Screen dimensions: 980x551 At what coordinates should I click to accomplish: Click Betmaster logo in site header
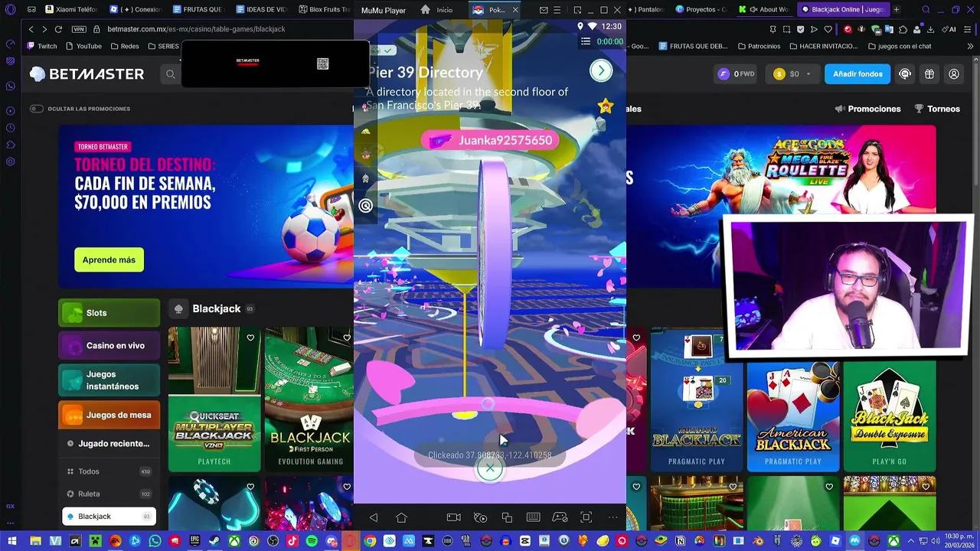87,74
